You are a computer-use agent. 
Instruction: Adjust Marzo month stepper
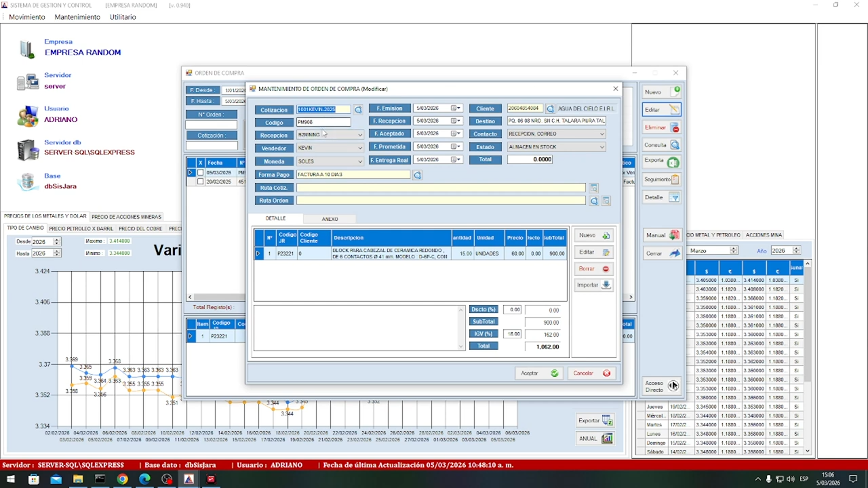point(733,250)
